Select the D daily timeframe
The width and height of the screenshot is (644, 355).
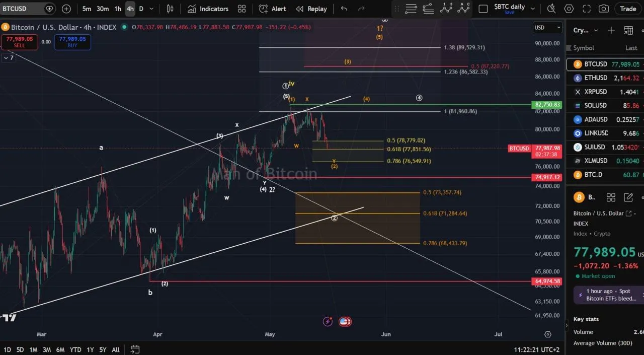[141, 9]
